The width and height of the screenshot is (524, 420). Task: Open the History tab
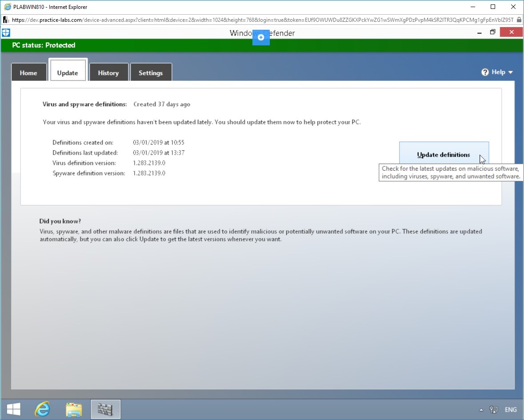point(108,72)
